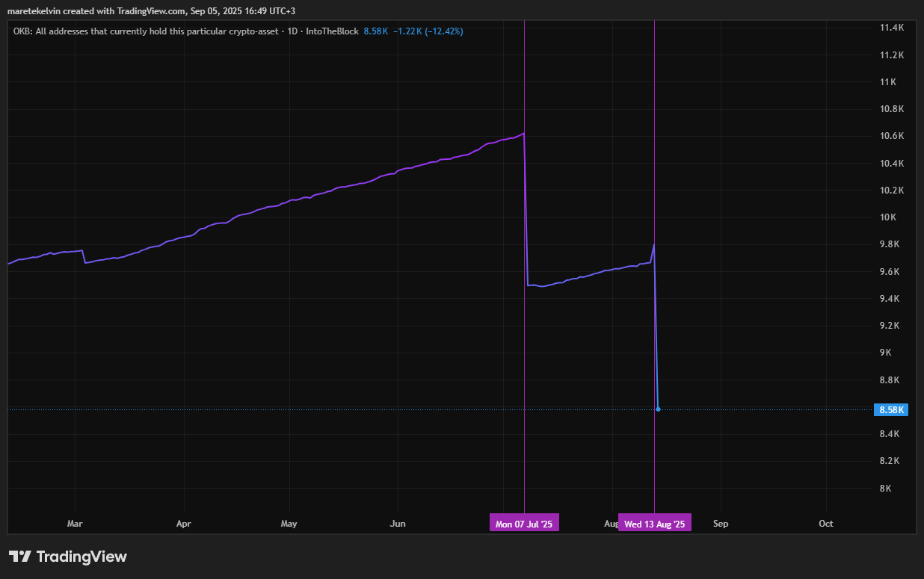The image size is (924, 579).
Task: Click the 1D interval label in legend
Action: tap(294, 31)
